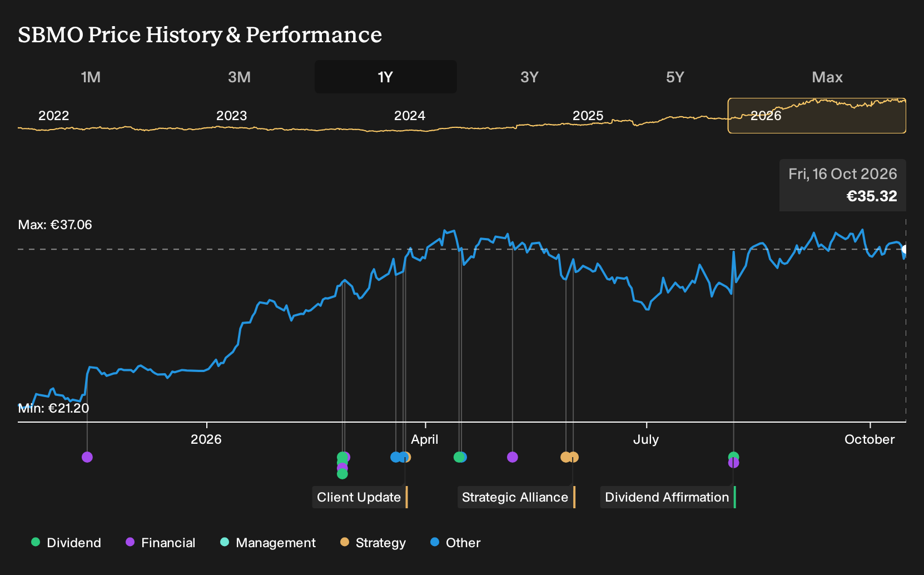Click the 2025 label in overview chart
This screenshot has height=575, width=924.
[588, 116]
